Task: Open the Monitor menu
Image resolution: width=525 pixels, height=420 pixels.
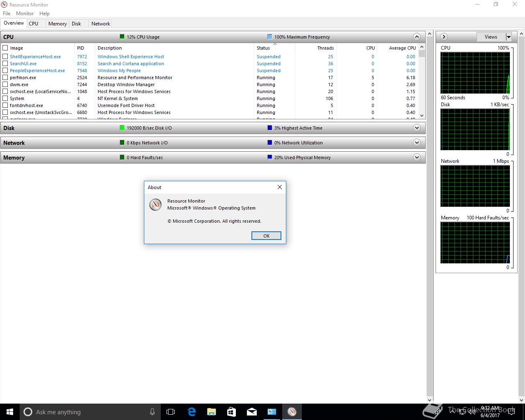Action: click(x=25, y=14)
